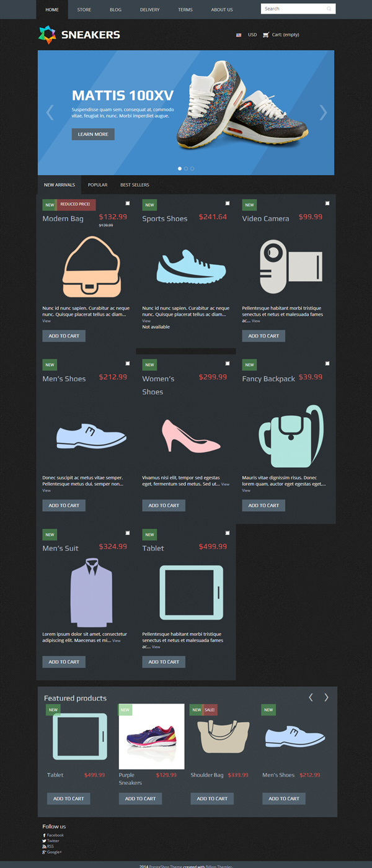372x868 pixels.
Task: Open the Twitter follow icon
Action: click(44, 841)
